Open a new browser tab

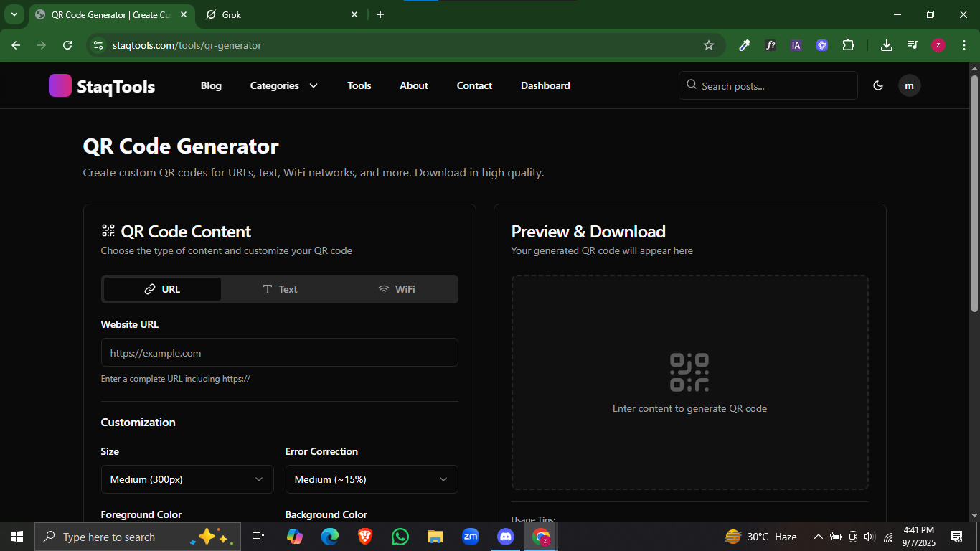[x=380, y=14]
